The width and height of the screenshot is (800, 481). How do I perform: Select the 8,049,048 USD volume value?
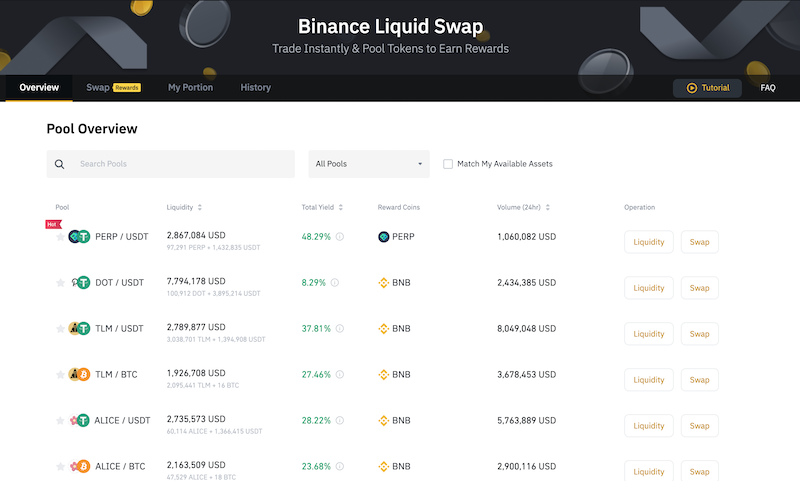[x=527, y=328]
